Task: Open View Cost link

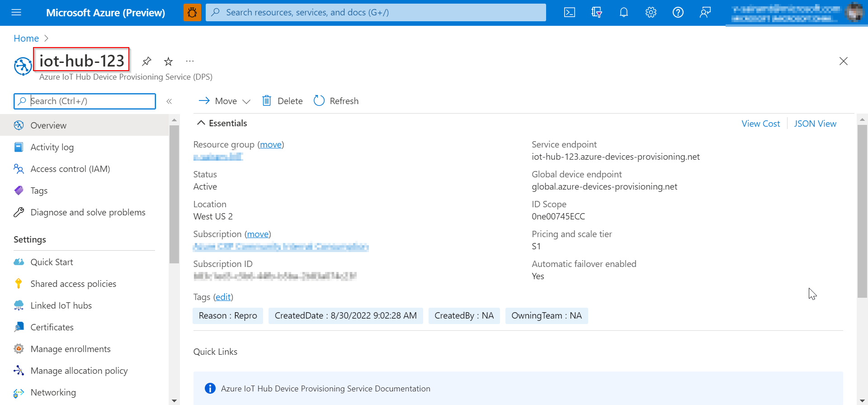Action: tap(761, 124)
